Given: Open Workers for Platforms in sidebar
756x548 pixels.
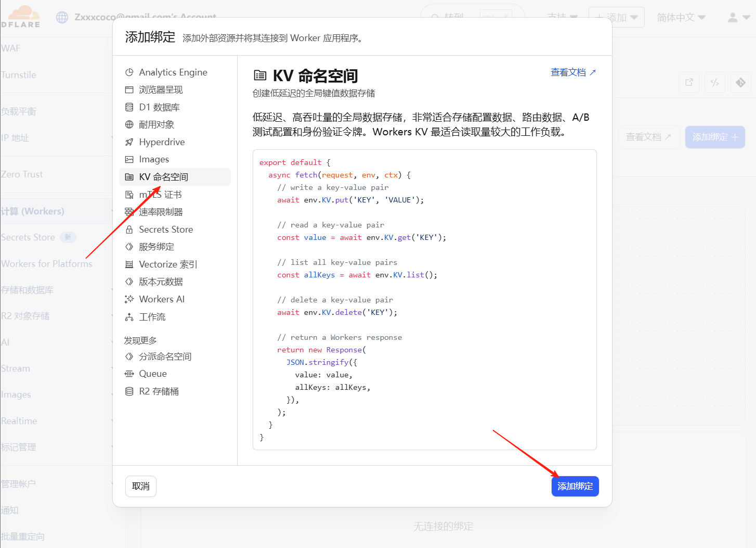Looking at the screenshot, I should (x=46, y=264).
